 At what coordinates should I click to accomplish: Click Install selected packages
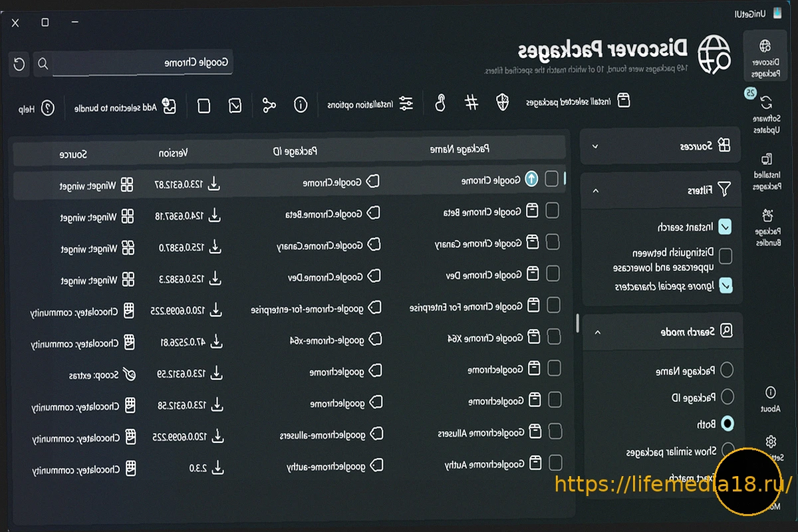point(577,102)
